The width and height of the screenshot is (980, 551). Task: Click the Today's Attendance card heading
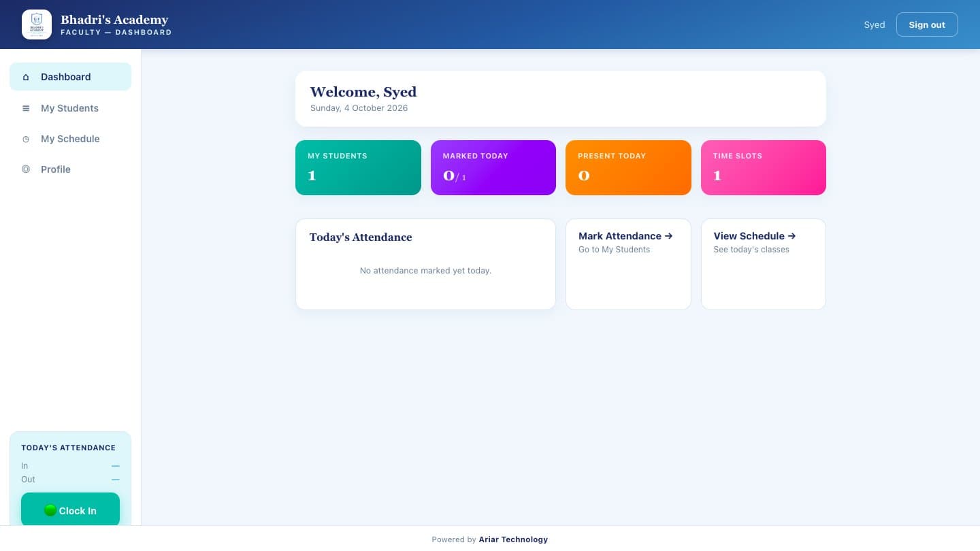pyautogui.click(x=361, y=237)
